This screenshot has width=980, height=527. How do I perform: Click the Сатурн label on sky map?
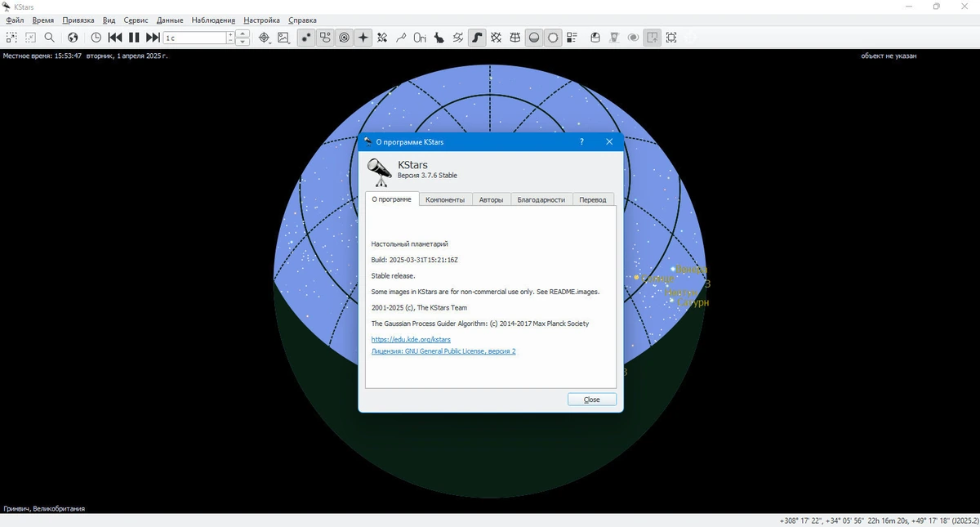[x=693, y=303]
